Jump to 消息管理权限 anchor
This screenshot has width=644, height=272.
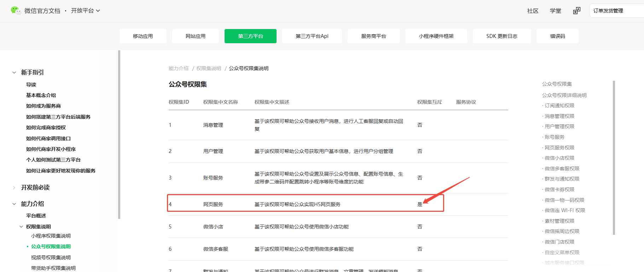click(x=559, y=116)
